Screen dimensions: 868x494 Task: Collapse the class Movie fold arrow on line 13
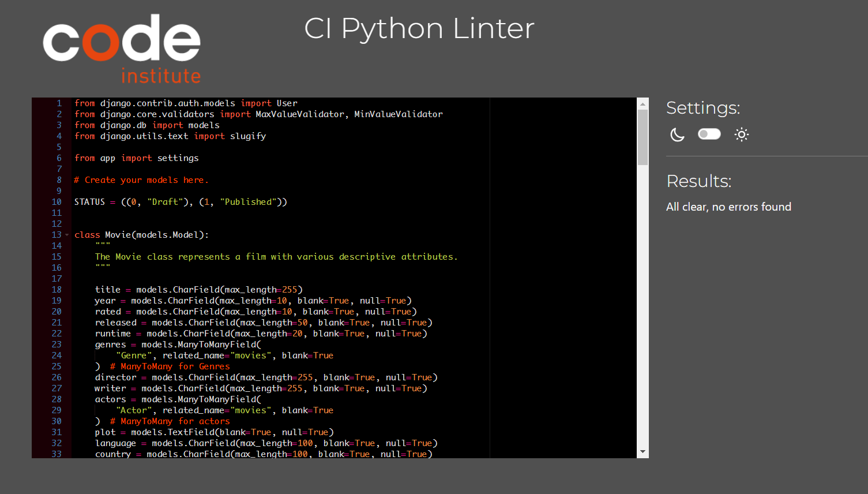pyautogui.click(x=67, y=235)
